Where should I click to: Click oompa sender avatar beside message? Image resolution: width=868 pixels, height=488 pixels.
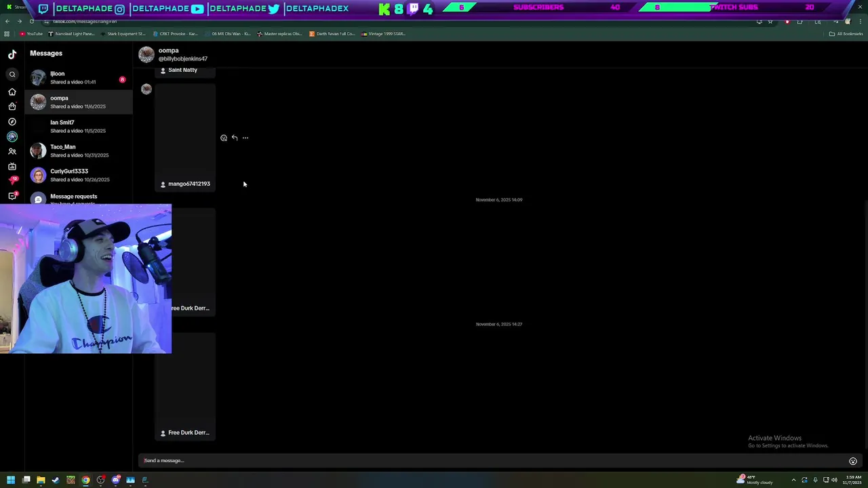(x=146, y=89)
